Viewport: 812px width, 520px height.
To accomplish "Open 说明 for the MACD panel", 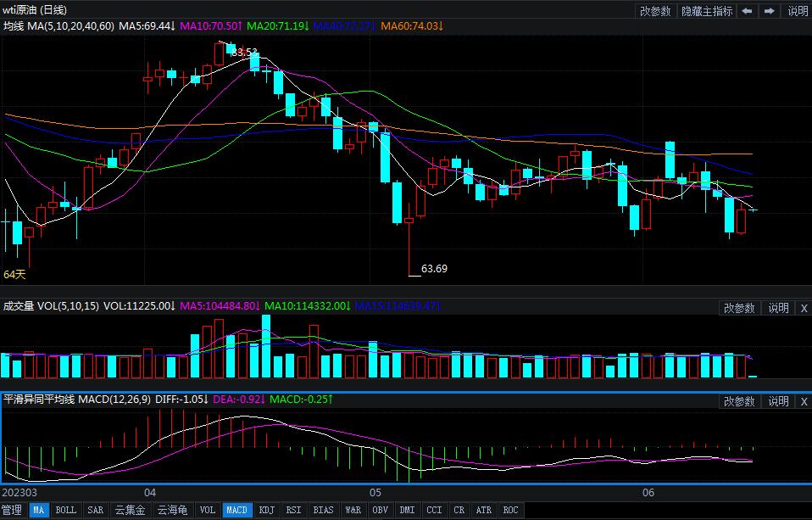I will click(x=778, y=401).
